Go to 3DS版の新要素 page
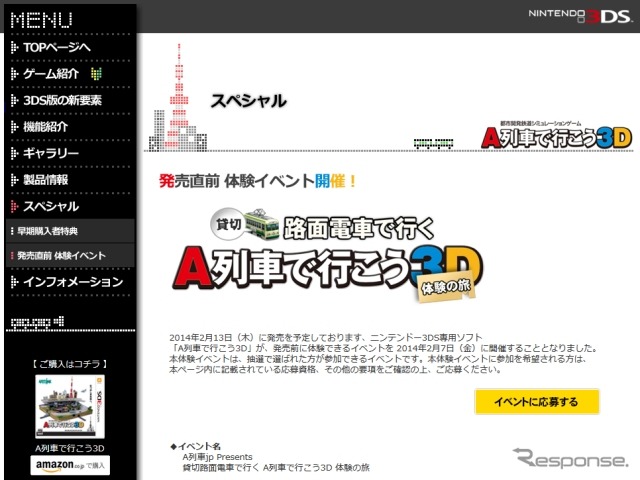Screen dimensions: 640x480 pos(62,100)
